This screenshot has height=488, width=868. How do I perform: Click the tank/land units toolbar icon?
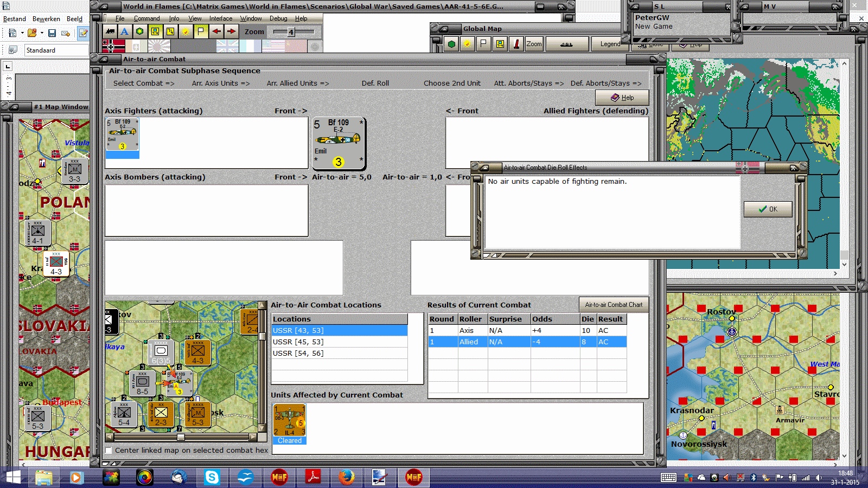(110, 31)
